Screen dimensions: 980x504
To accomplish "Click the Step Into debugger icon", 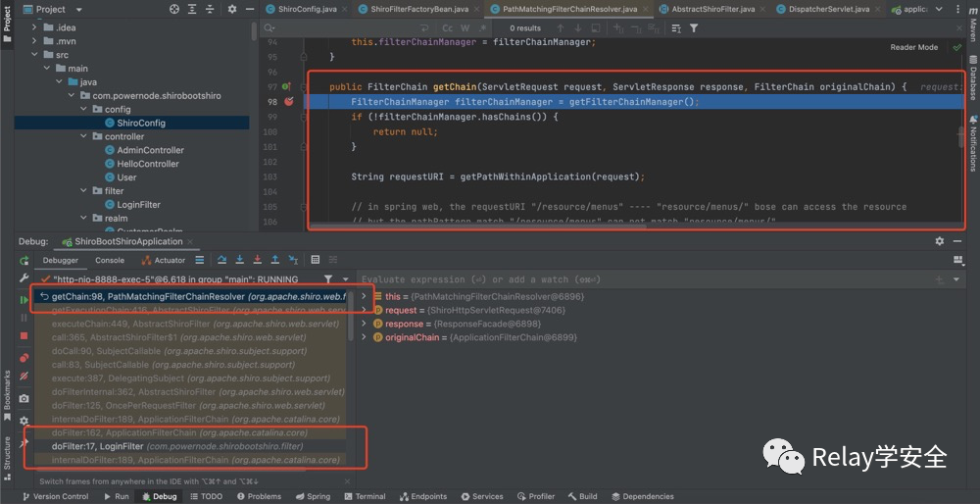I will [x=239, y=260].
